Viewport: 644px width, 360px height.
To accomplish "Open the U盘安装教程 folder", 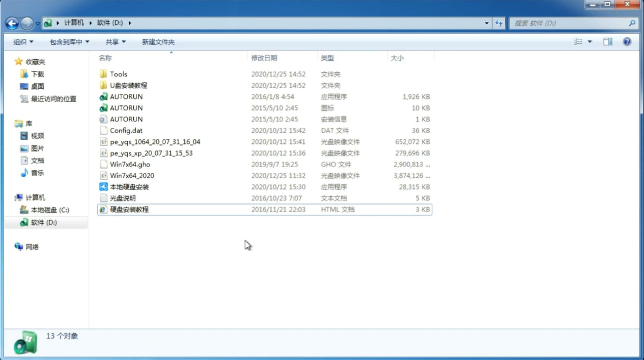I will coord(129,85).
